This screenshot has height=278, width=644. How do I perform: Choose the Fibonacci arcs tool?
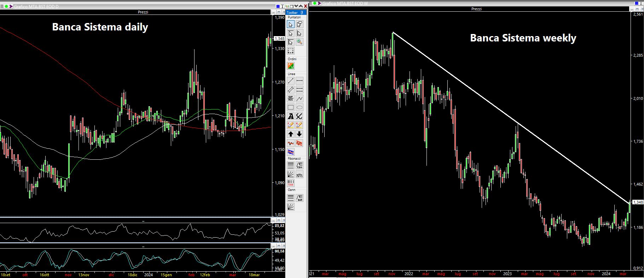pyautogui.click(x=299, y=174)
